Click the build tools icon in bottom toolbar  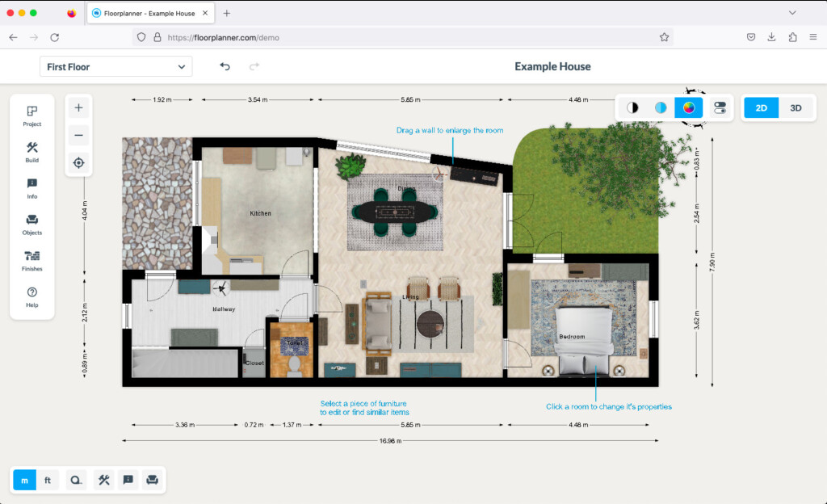[x=103, y=480]
